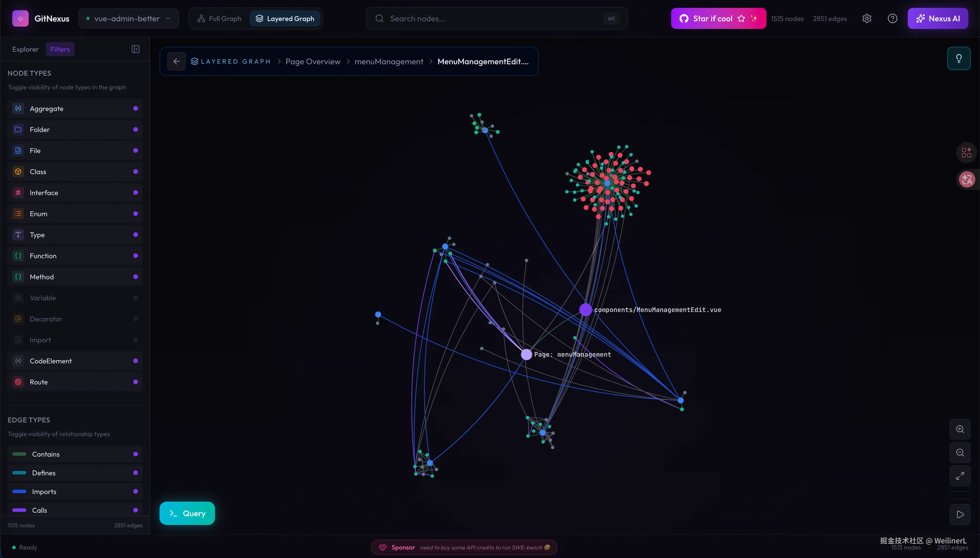Switch to Full Graph view
Screen dimensions: 980x558
click(x=220, y=18)
